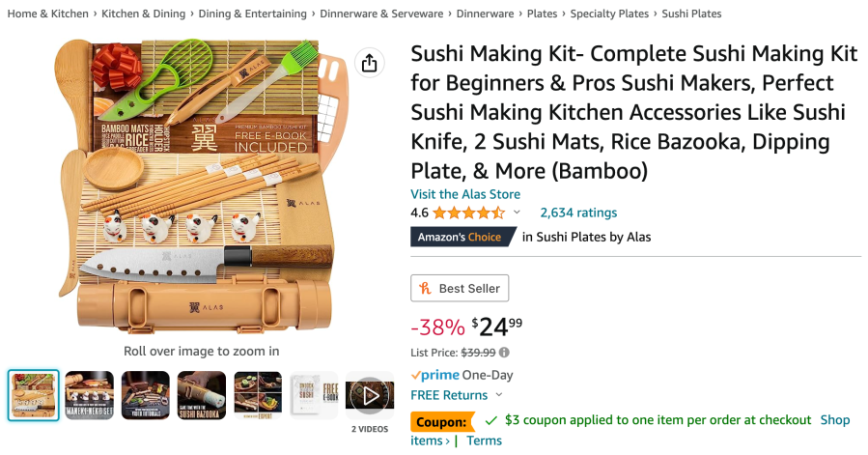Tick the $3 coupon checkmark
The width and height of the screenshot is (868, 455).
tap(490, 421)
